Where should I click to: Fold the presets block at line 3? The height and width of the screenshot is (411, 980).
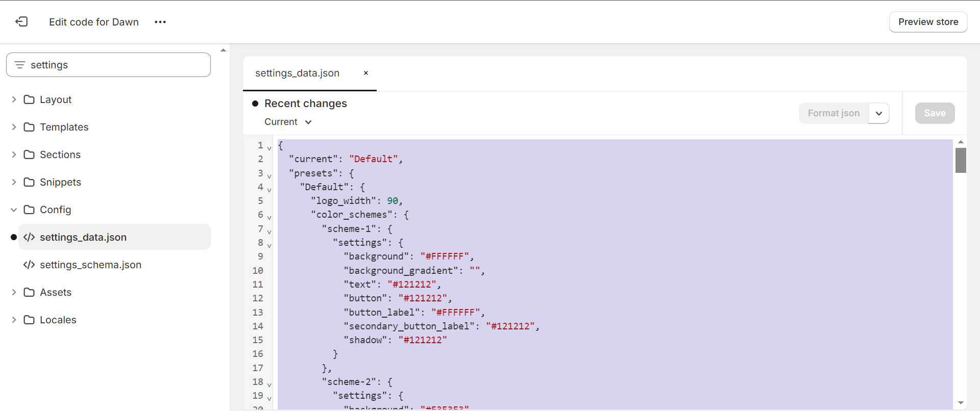(x=269, y=176)
